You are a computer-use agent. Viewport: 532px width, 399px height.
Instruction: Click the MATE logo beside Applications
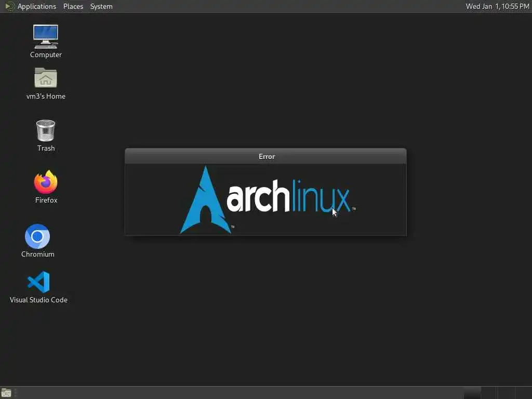tap(9, 6)
